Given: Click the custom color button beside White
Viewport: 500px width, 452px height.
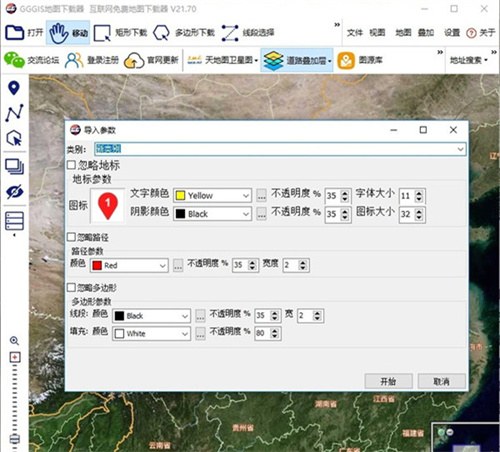Looking at the screenshot, I should click(200, 334).
